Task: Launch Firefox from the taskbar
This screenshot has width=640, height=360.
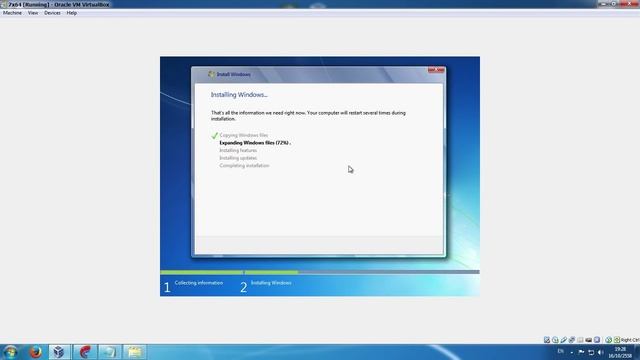Action: point(36,352)
